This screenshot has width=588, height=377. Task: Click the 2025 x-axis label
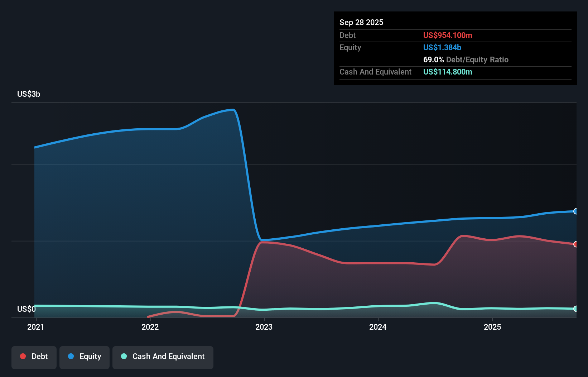[492, 327]
